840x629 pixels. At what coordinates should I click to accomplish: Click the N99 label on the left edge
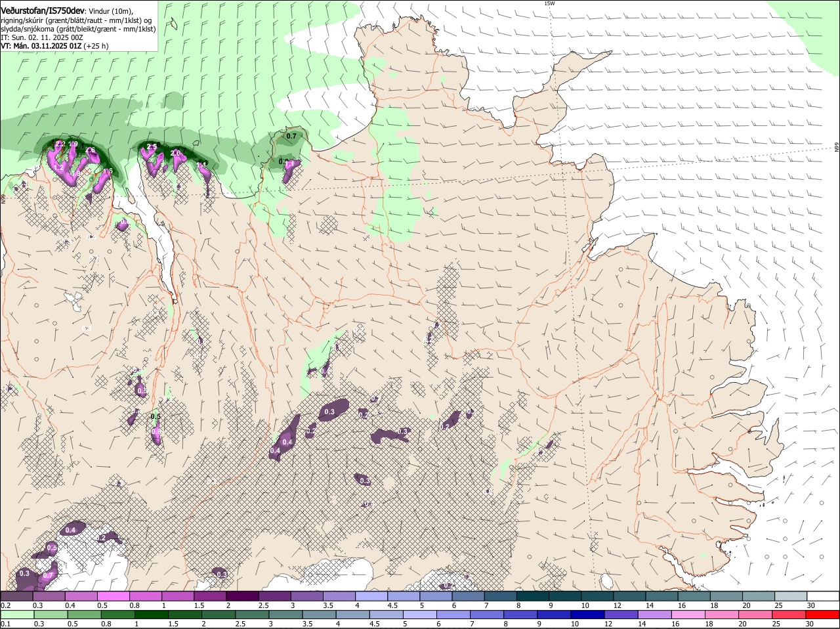pyautogui.click(x=3, y=198)
